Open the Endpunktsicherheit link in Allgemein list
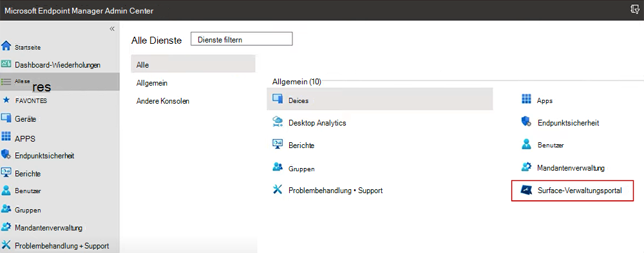Viewport: 644px width, 253px height. click(x=568, y=123)
